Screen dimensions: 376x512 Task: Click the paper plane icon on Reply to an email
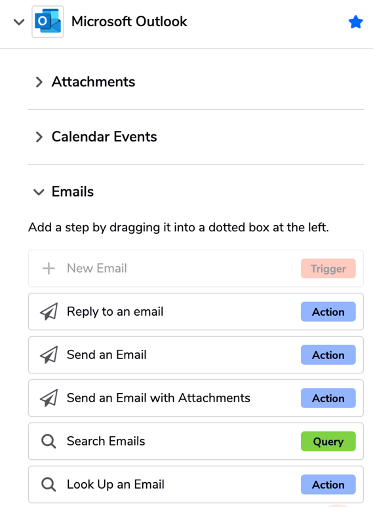click(x=49, y=312)
